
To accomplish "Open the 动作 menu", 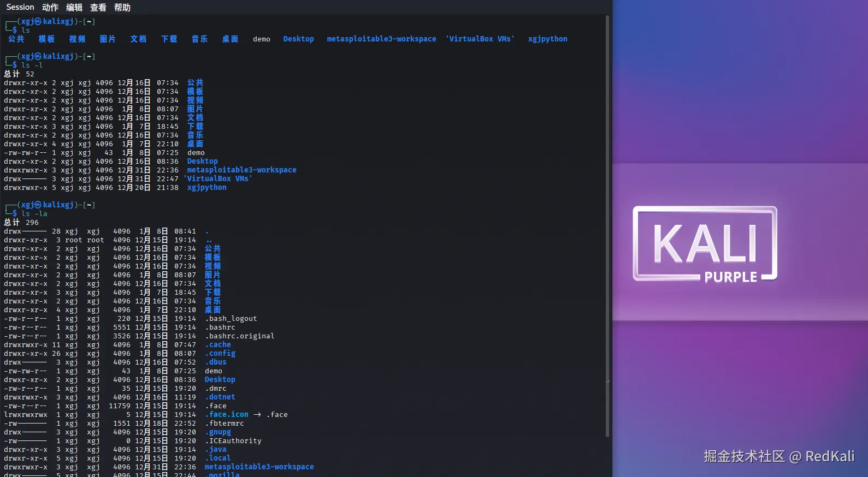I will pyautogui.click(x=50, y=7).
